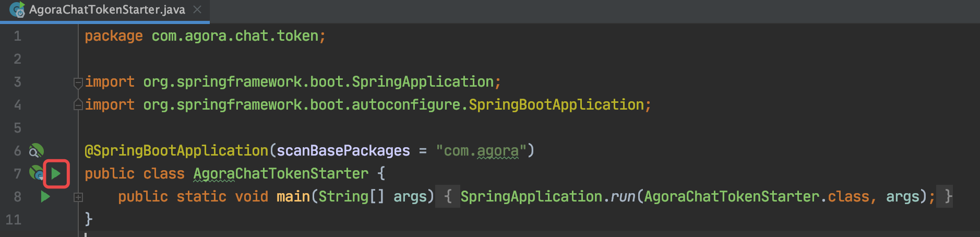This screenshot has width=980, height=237.
Task: Open Spring gutter icon beside line 7
Action: (36, 172)
